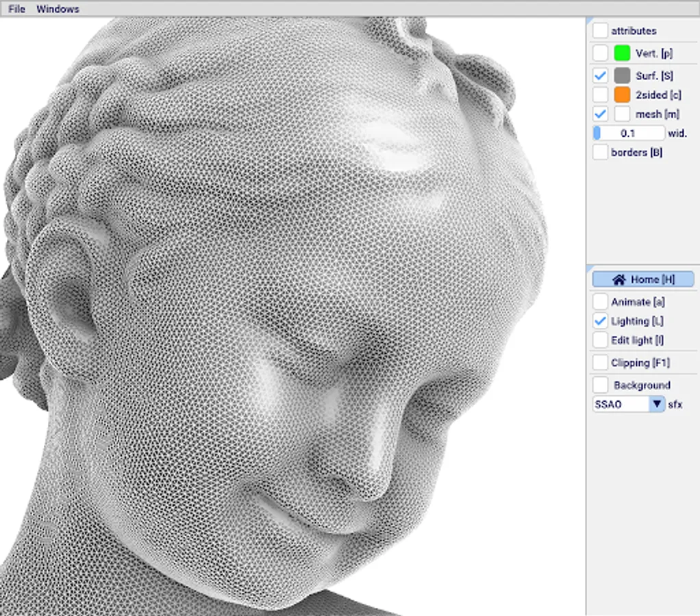
Task: Click the house icon on Home button
Action: pyautogui.click(x=618, y=279)
